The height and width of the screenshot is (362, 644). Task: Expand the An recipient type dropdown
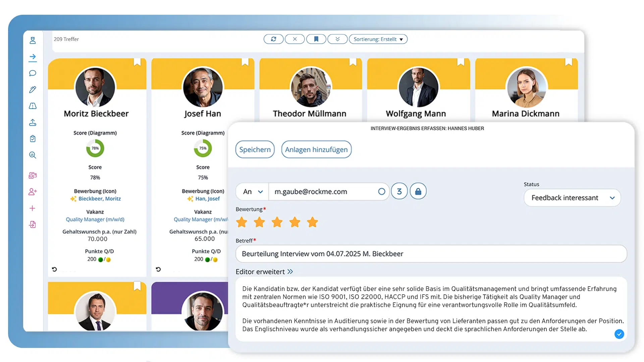tap(253, 192)
